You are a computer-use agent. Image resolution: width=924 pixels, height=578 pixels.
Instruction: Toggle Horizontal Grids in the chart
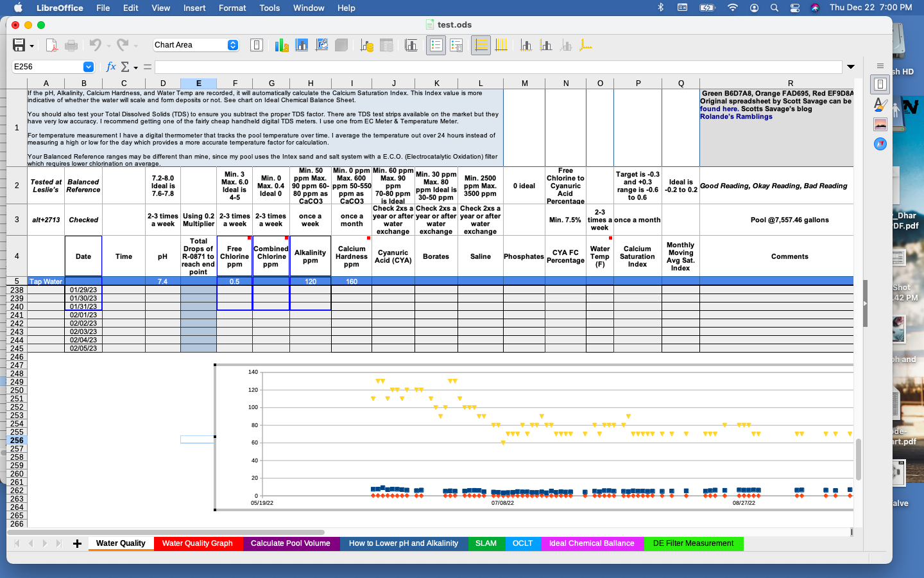481,45
